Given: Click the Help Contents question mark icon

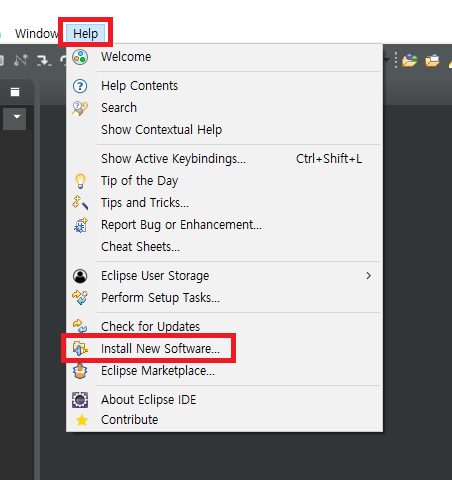Looking at the screenshot, I should (80, 86).
